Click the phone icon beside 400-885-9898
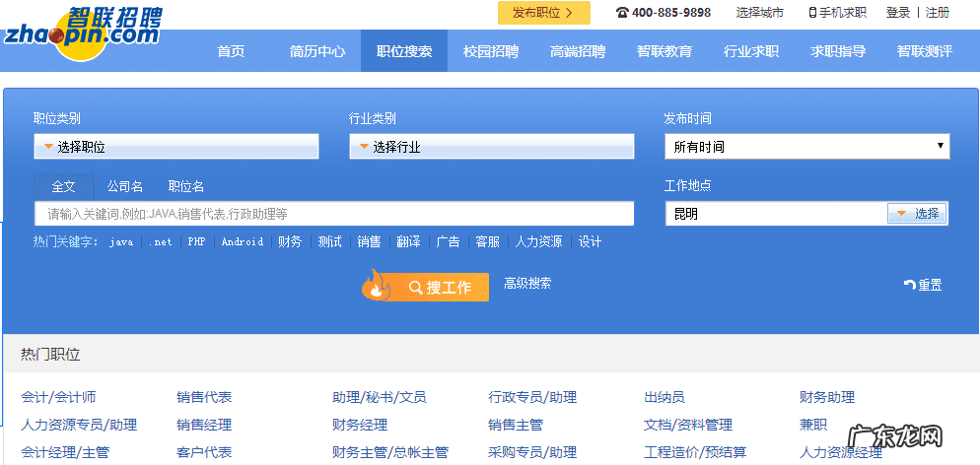980x465 pixels. [622, 13]
